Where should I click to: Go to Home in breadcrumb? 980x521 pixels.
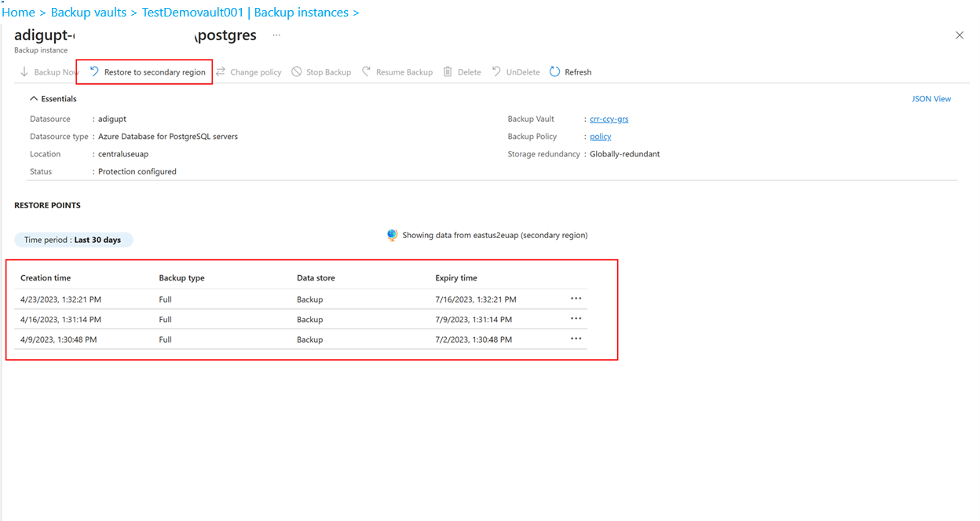(x=19, y=13)
